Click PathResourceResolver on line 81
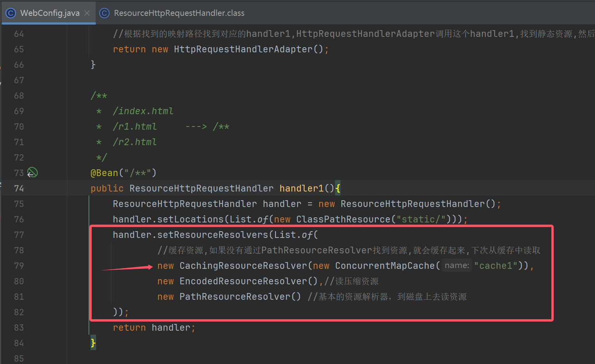 [x=235, y=297]
